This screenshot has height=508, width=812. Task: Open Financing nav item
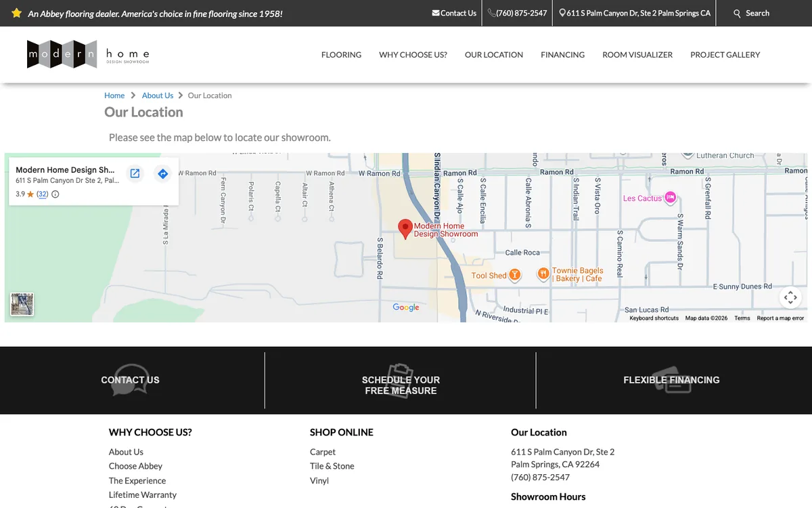562,55
